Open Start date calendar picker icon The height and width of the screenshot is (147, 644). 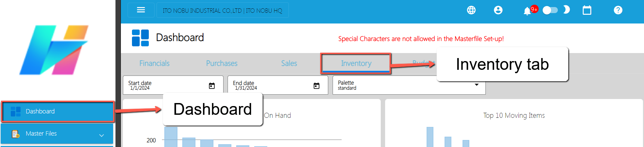pyautogui.click(x=212, y=86)
